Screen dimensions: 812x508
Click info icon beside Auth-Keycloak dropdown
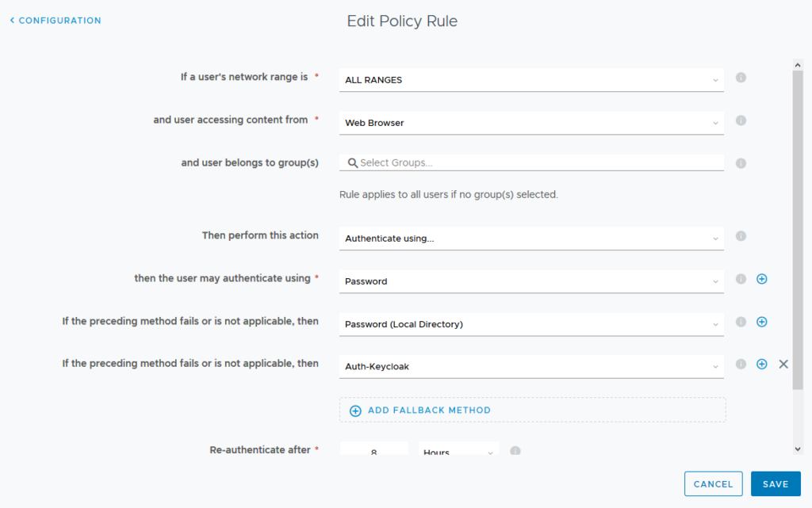pyautogui.click(x=741, y=365)
